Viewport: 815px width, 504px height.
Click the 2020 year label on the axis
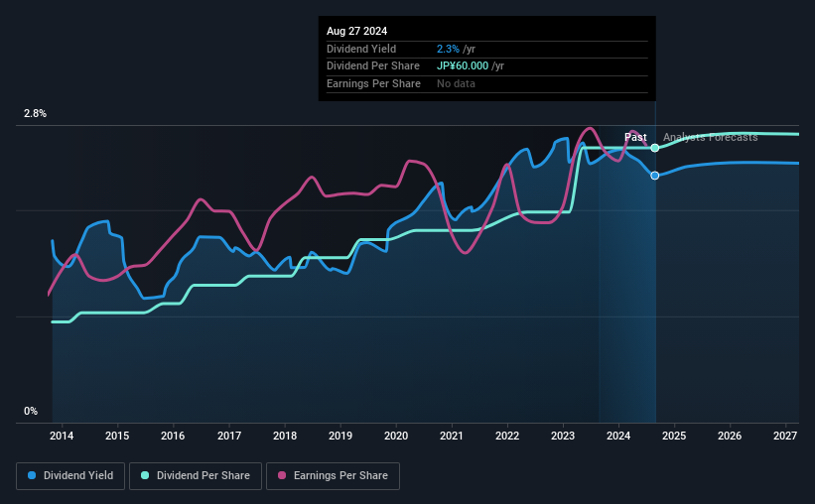point(395,436)
